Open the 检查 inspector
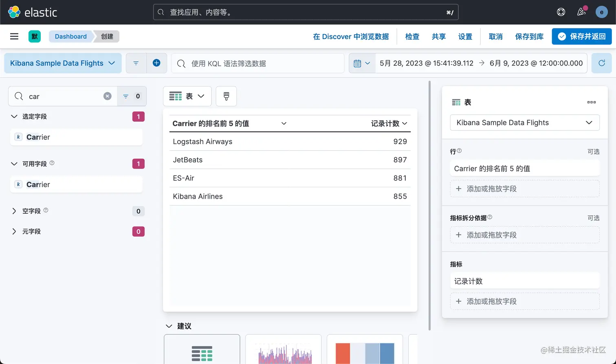This screenshot has width=616, height=364. point(412,37)
